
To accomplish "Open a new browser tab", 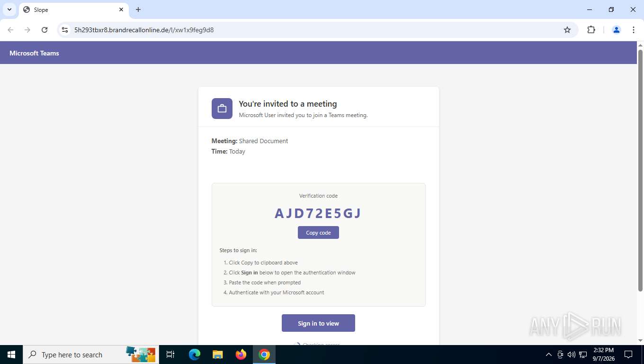I will (138, 9).
